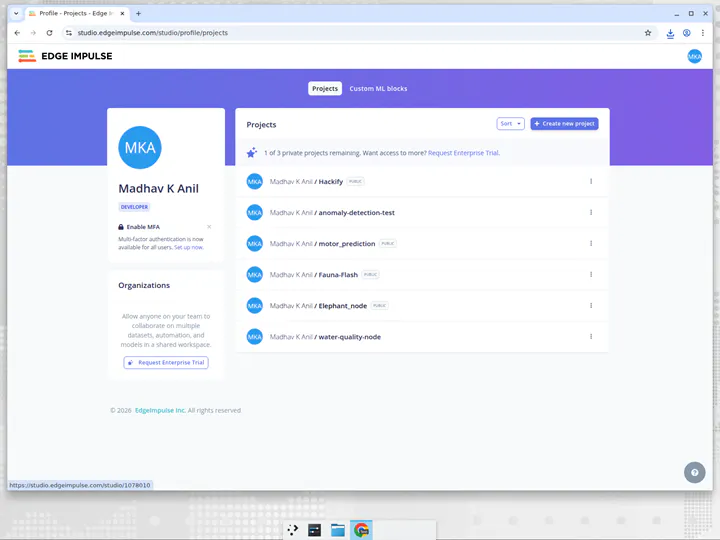720x540 pixels.
Task: Click the Fauna-Flash row MKA avatar
Action: click(254, 275)
